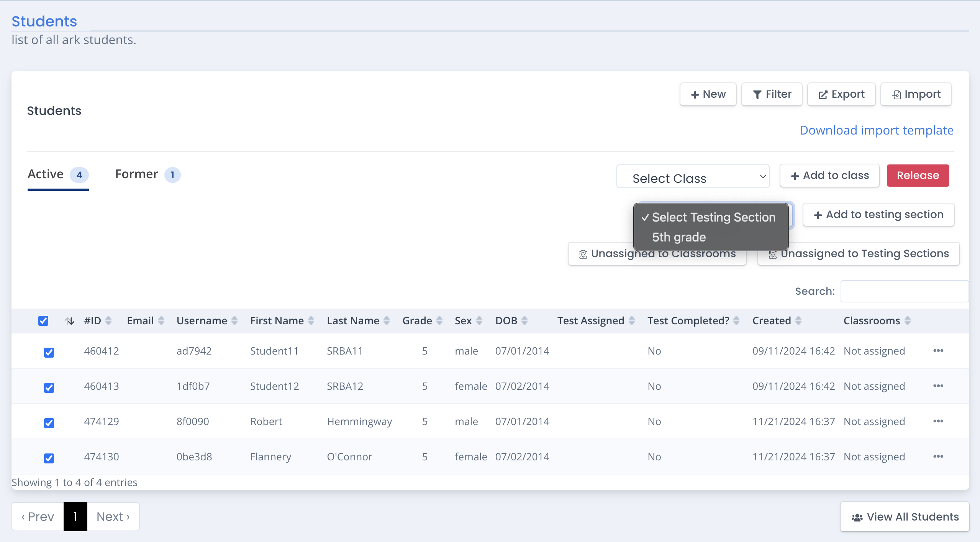This screenshot has width=980, height=542.
Task: Uncheck the checkbox for Robert Hemmingway
Action: click(49, 423)
